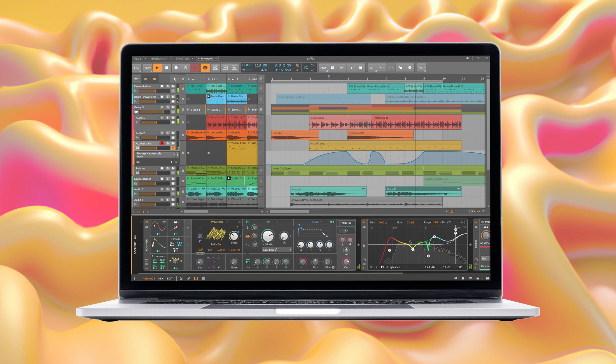Click the undo arrow in the toolbar
The height and width of the screenshot is (364, 616).
tap(381, 68)
